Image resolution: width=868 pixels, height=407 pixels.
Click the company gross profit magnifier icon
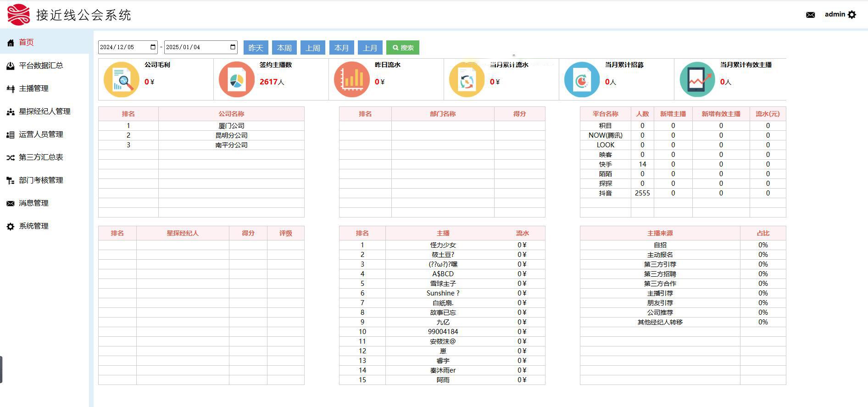(x=122, y=80)
